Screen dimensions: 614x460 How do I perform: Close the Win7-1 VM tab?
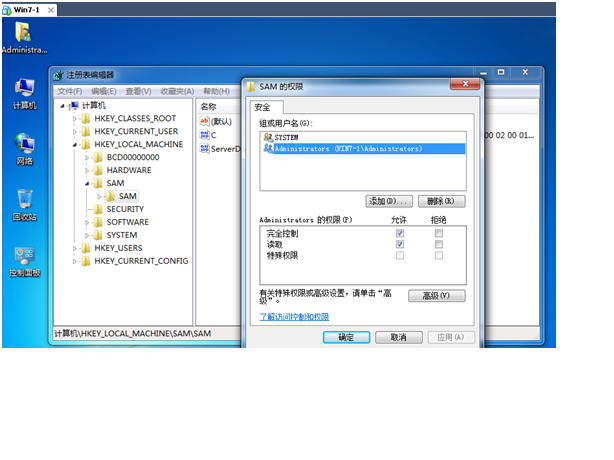(51, 10)
